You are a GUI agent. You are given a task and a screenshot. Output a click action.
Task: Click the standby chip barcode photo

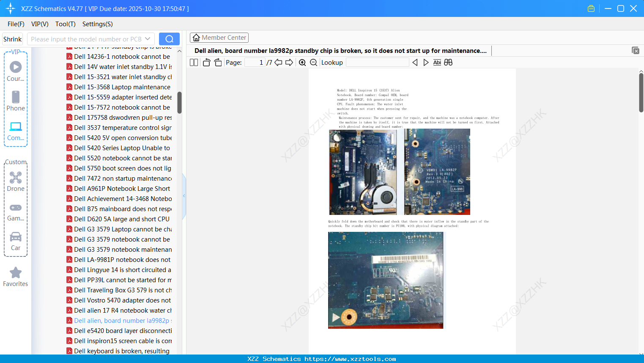pyautogui.click(x=386, y=280)
